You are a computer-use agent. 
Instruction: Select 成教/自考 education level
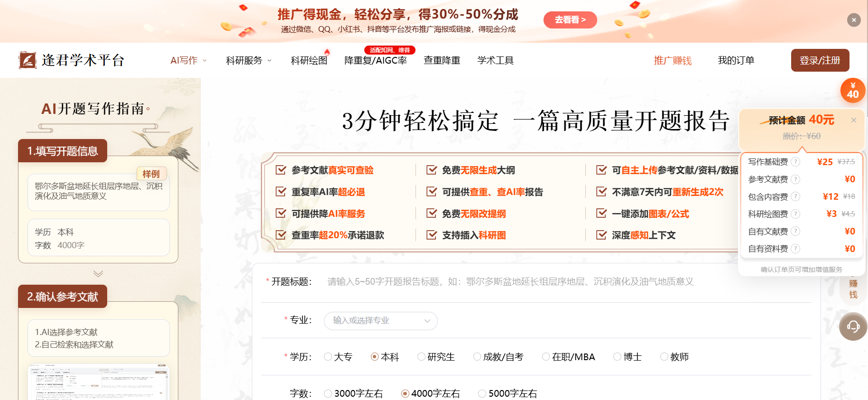pos(499,357)
